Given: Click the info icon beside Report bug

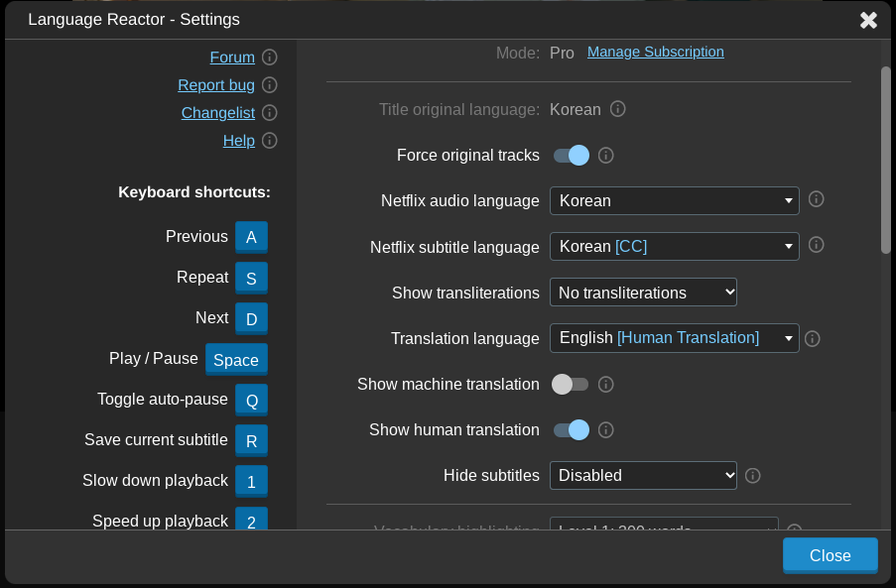Looking at the screenshot, I should click(x=270, y=85).
